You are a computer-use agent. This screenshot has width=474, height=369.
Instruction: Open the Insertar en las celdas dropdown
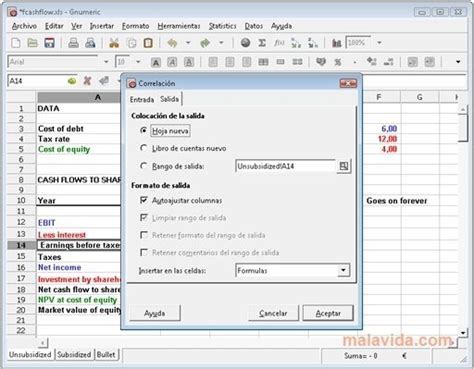coord(292,270)
